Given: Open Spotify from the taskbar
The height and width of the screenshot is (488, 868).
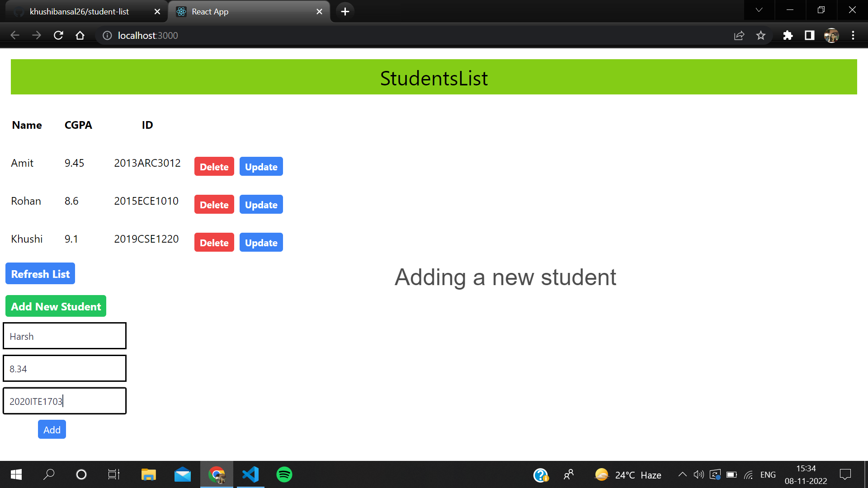Looking at the screenshot, I should 284,474.
